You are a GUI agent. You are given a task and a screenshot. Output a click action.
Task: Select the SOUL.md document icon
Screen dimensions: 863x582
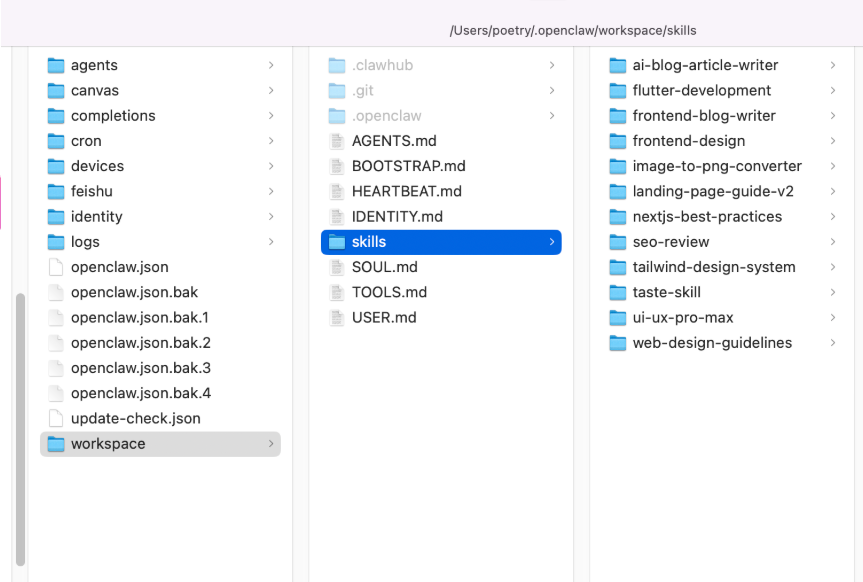coord(336,268)
